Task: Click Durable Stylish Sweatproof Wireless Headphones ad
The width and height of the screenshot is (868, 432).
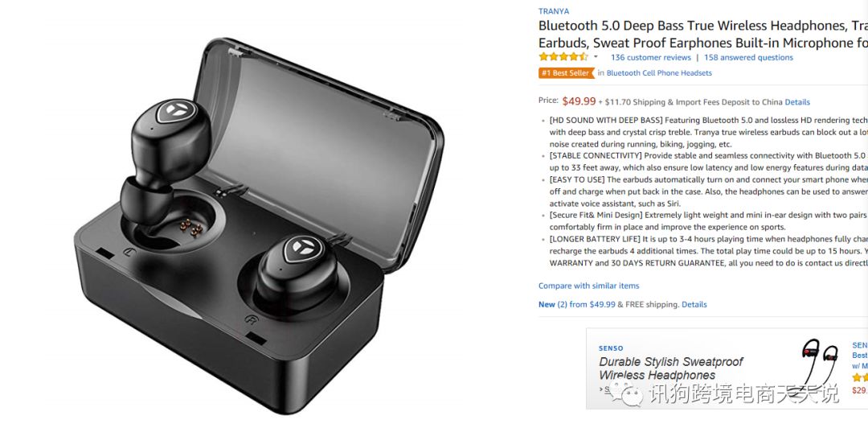Action: [670, 368]
